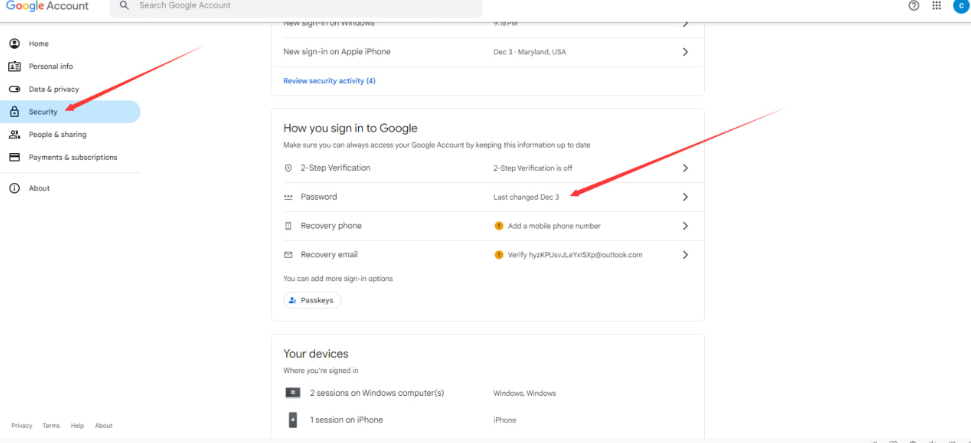Click the Passkeys button
Viewport: 971px width, 443px height.
coord(313,300)
